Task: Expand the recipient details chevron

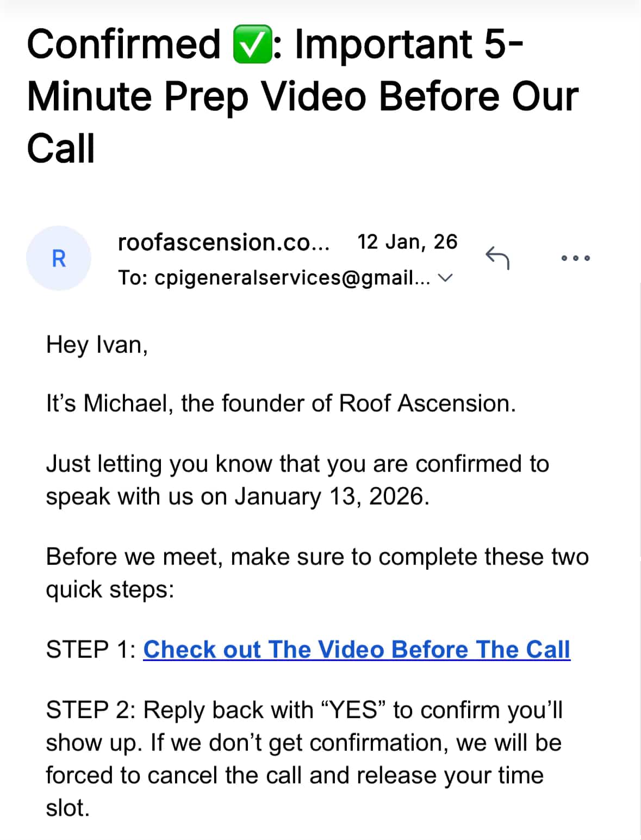Action: tap(446, 279)
